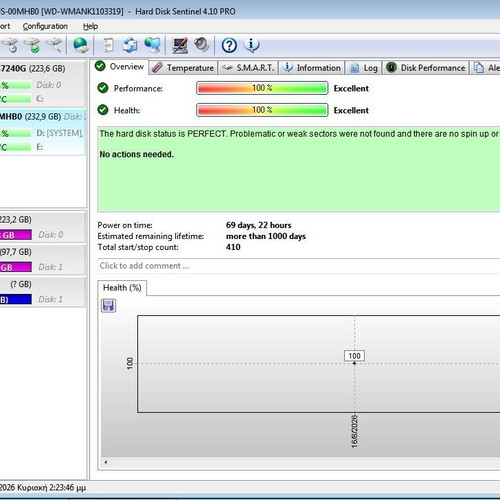Switch to the Log tab
Image resolution: width=500 pixels, height=500 pixels.
[363, 68]
